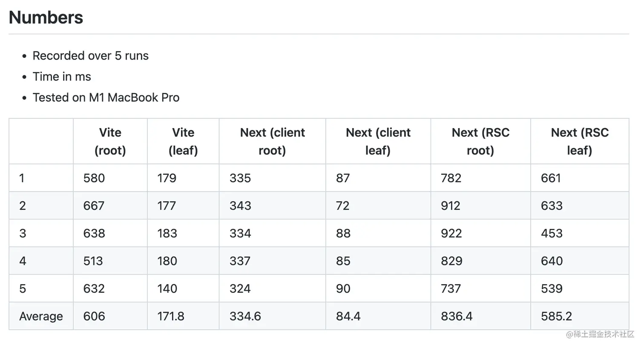Image resolution: width=644 pixels, height=348 pixels.
Task: Select the cell showing 912
Action: pos(451,205)
